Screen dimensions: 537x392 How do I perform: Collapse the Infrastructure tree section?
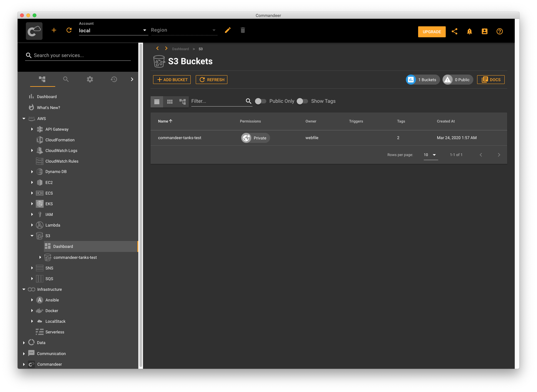24,289
